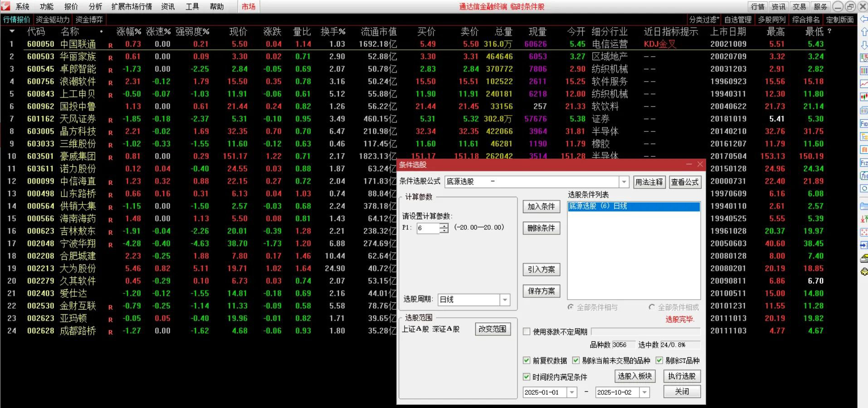This screenshot has width=868, height=408.
Task: Toggle the 剔除ST品种 checkbox
Action: pyautogui.click(x=659, y=361)
